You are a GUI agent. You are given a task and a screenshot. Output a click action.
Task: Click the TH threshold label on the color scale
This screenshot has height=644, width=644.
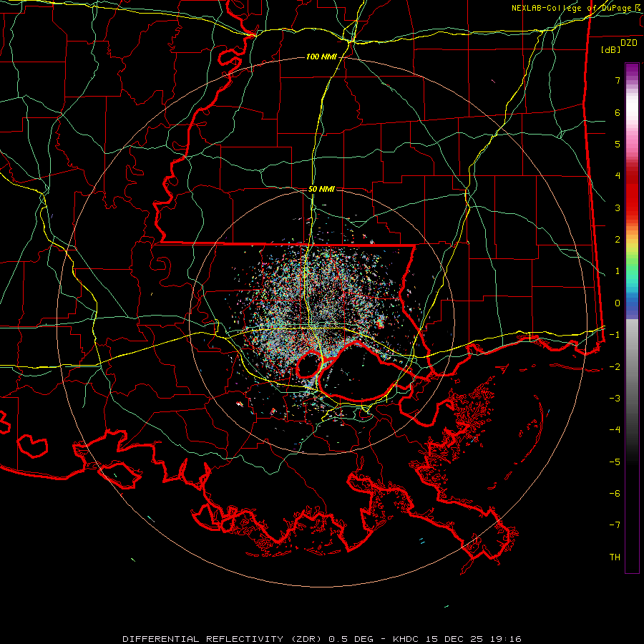click(615, 557)
